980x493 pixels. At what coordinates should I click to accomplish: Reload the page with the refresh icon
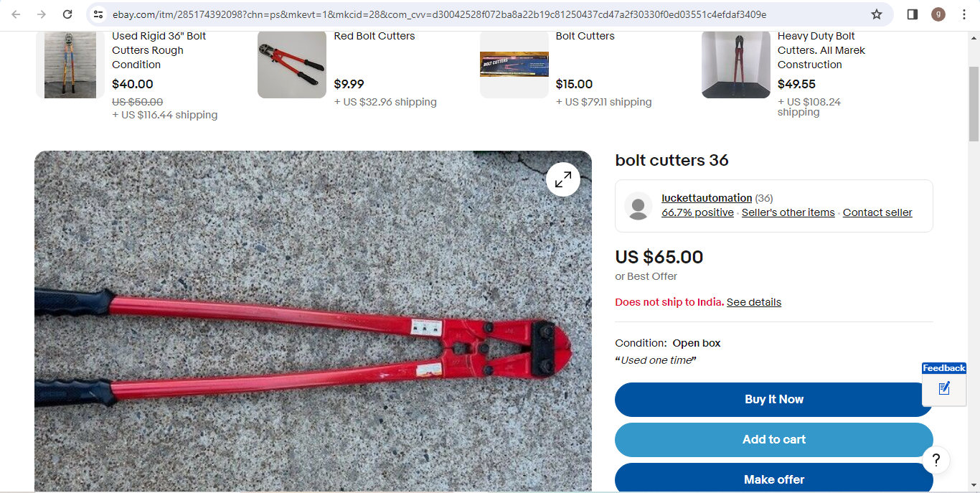(x=67, y=14)
